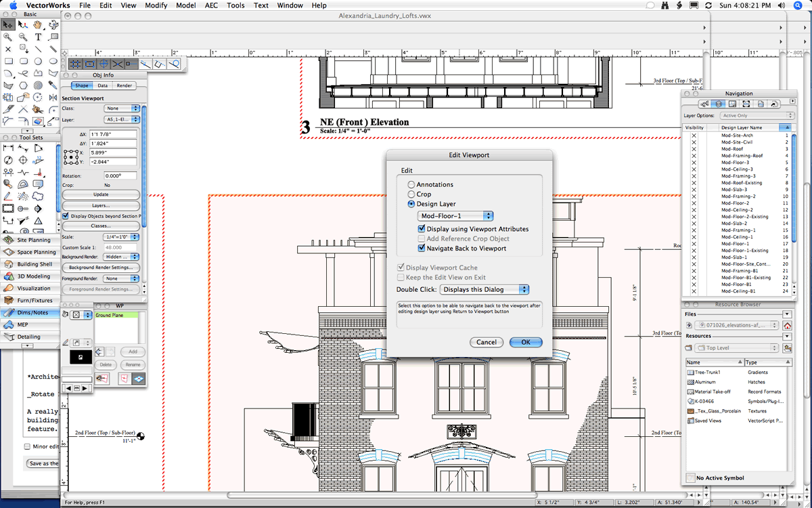Open the Mod-Floor-1 layer dropdown
This screenshot has height=508, width=812.
[455, 216]
